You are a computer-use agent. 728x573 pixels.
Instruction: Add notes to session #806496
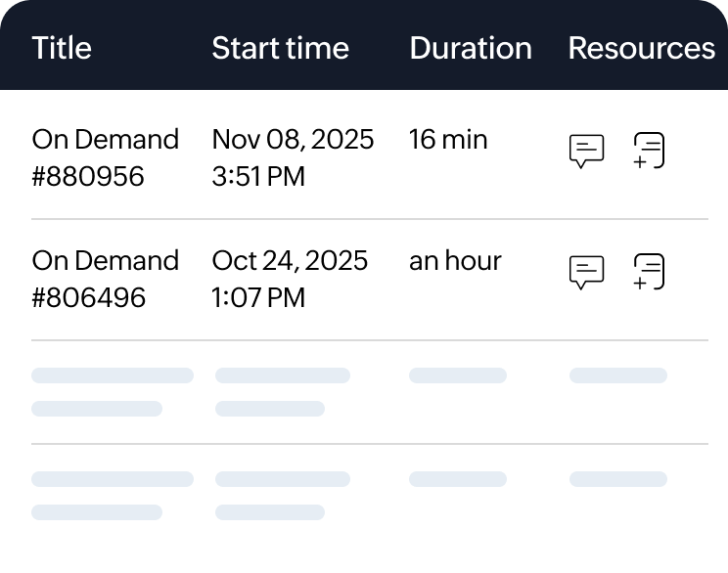[x=649, y=273]
